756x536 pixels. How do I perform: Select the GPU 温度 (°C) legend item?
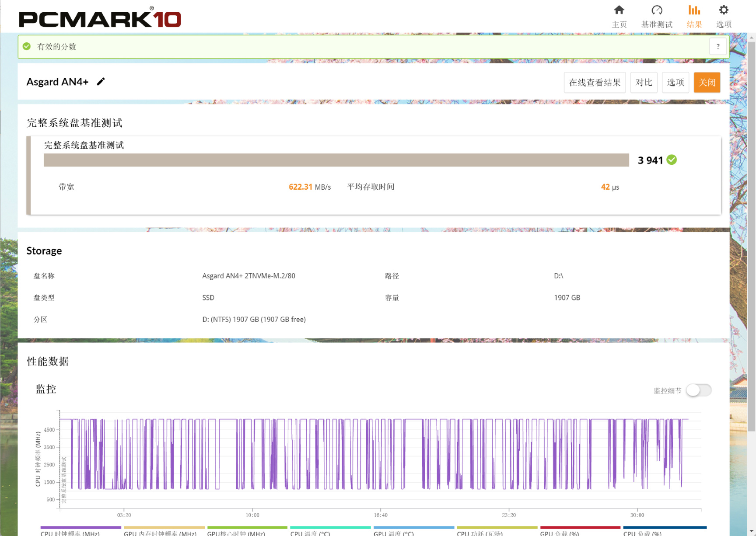(414, 531)
